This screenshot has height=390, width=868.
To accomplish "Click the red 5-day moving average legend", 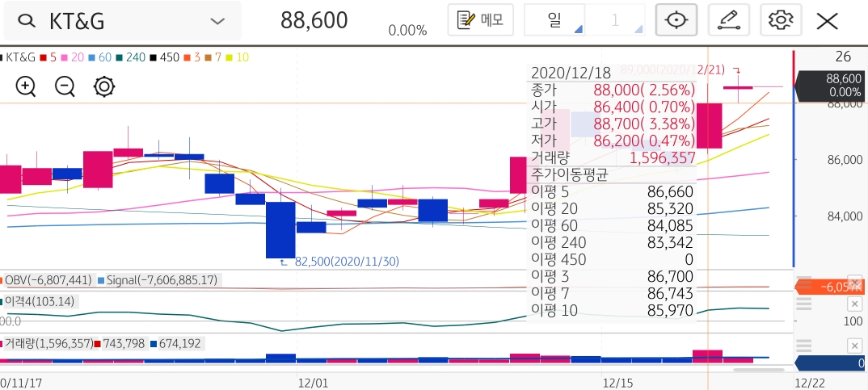I will 48,57.
